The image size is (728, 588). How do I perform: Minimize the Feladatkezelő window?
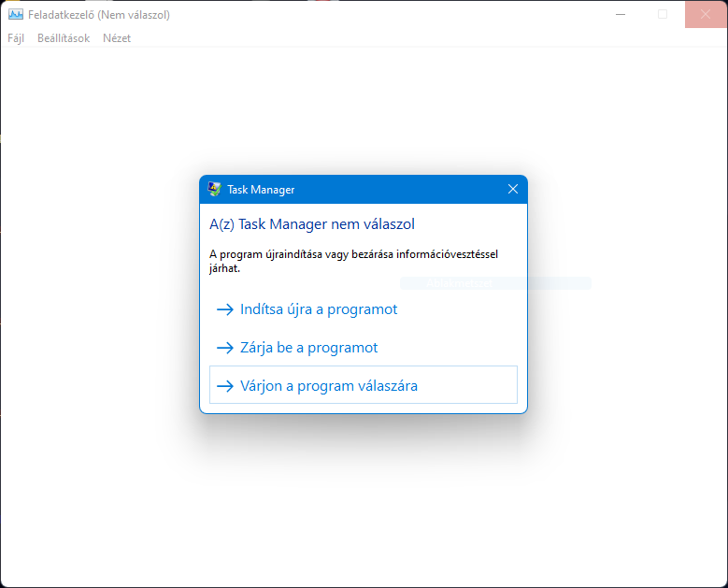point(621,14)
